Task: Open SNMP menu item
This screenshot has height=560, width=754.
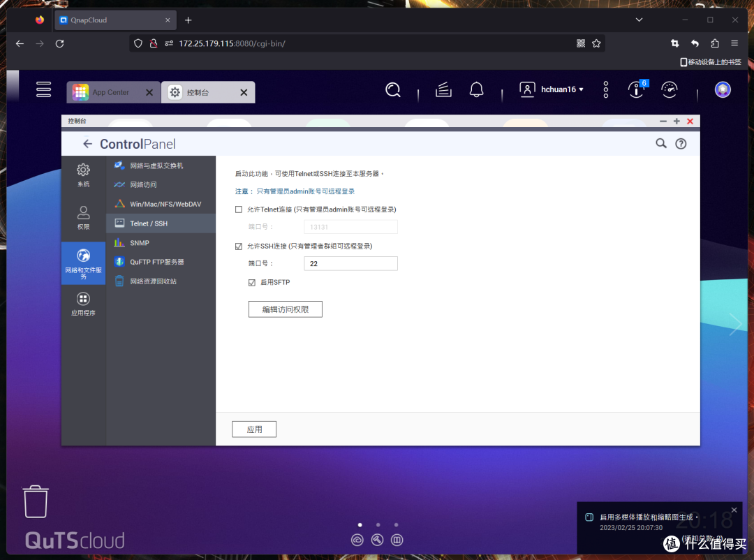Action: tap(161, 243)
